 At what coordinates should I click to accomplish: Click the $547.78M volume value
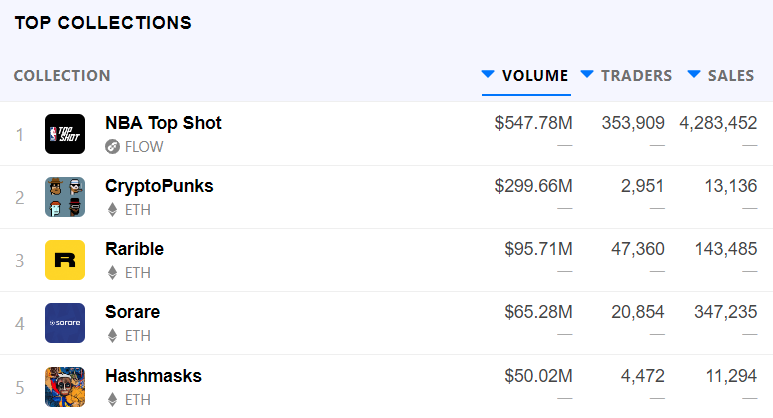pos(533,123)
